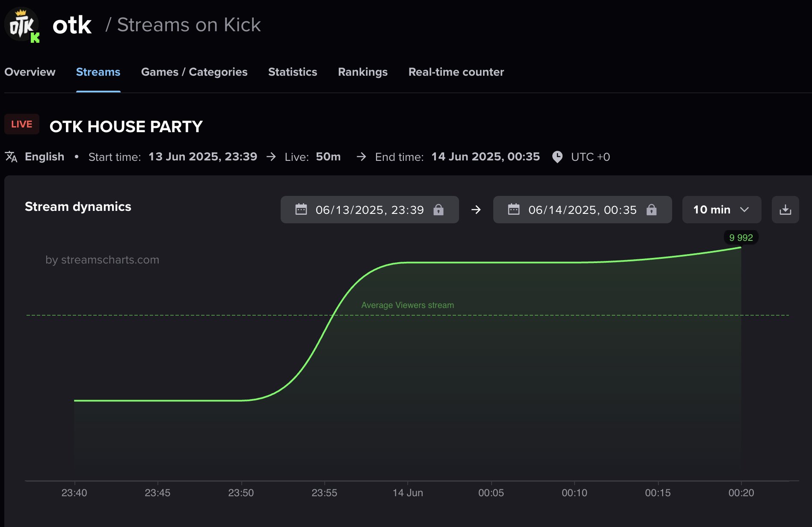Click end time 14 Jun 2025, 00:35
Viewport: 812px width, 527px height.
coord(486,157)
